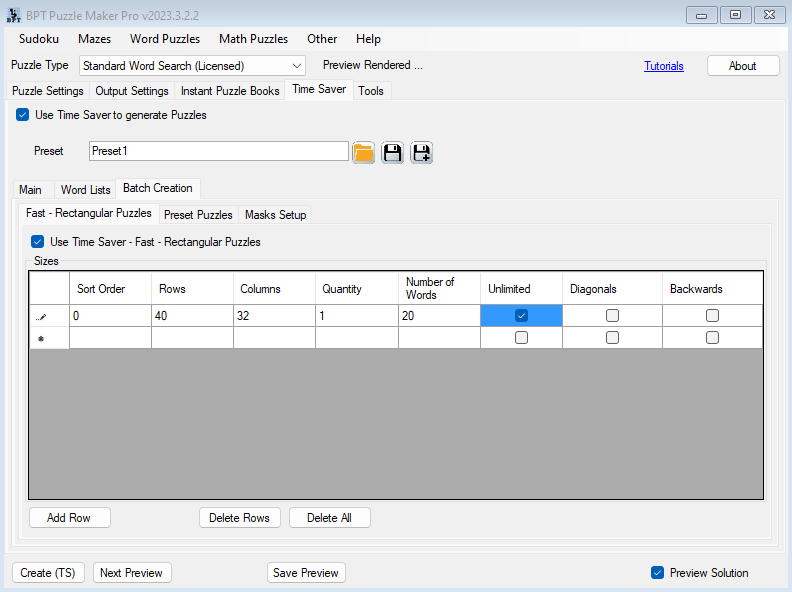The image size is (792, 592).
Task: Click the Preset name input field
Action: (218, 151)
